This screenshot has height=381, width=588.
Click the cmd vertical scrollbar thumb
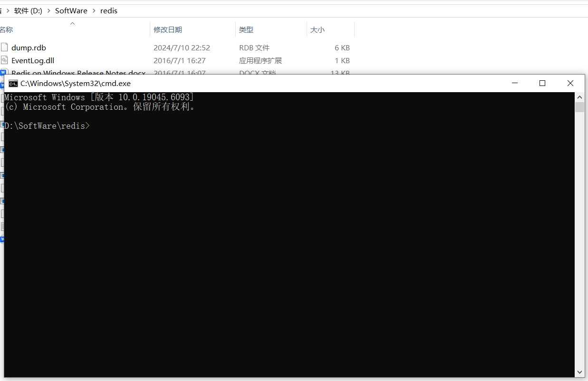click(x=579, y=107)
